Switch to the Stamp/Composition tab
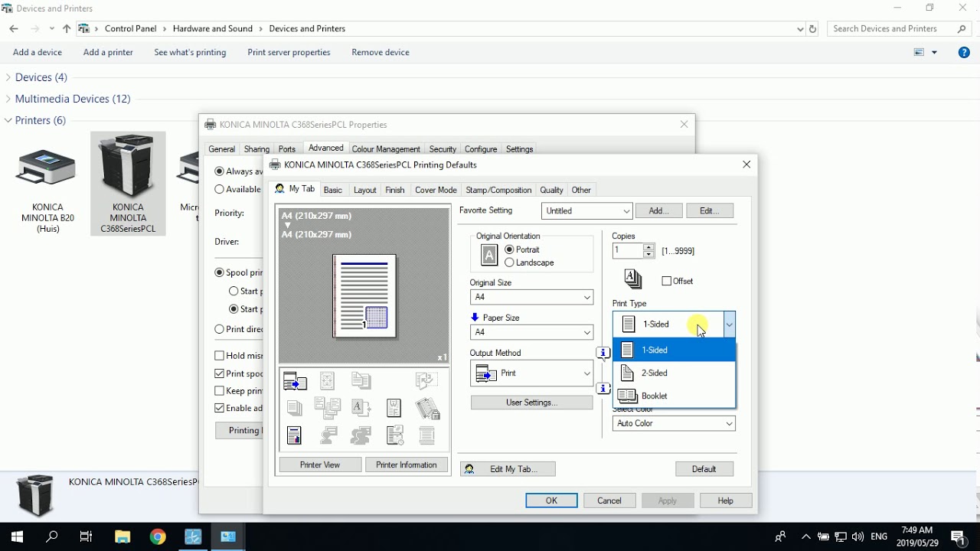The image size is (980, 551). click(498, 190)
